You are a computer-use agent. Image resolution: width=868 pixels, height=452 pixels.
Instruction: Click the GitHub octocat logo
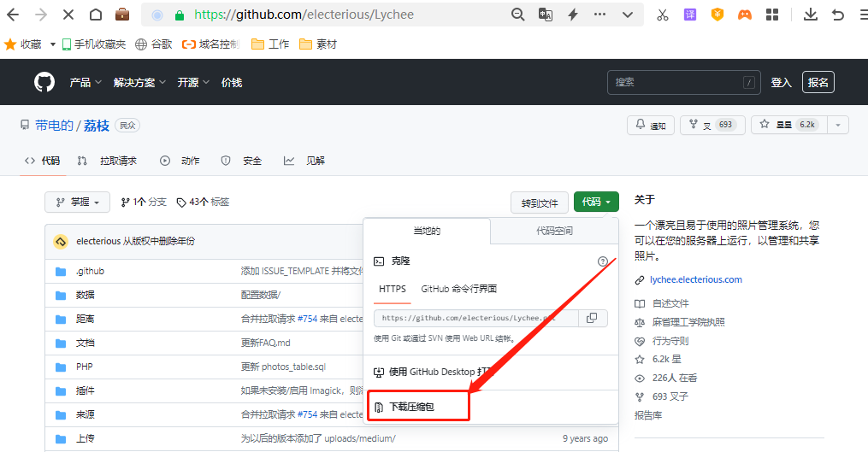(x=44, y=82)
